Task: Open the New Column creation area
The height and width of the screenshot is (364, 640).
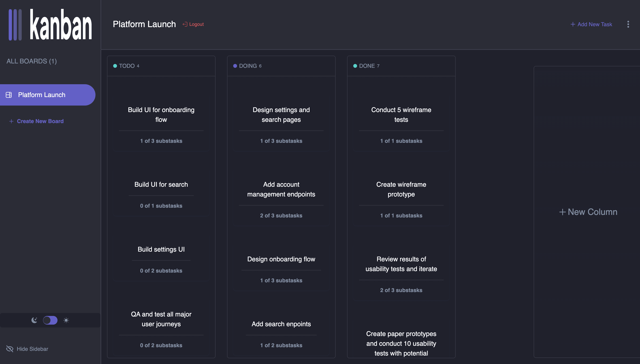Action: [588, 212]
